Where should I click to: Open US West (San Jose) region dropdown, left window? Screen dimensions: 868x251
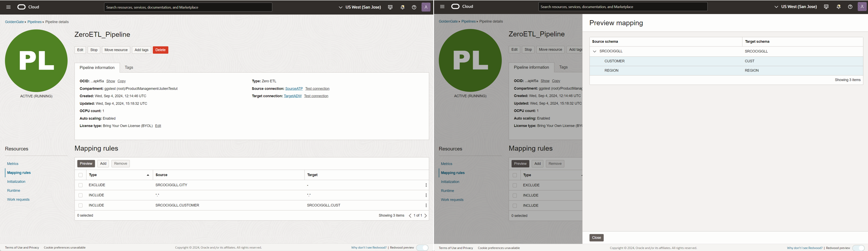pyautogui.click(x=359, y=7)
